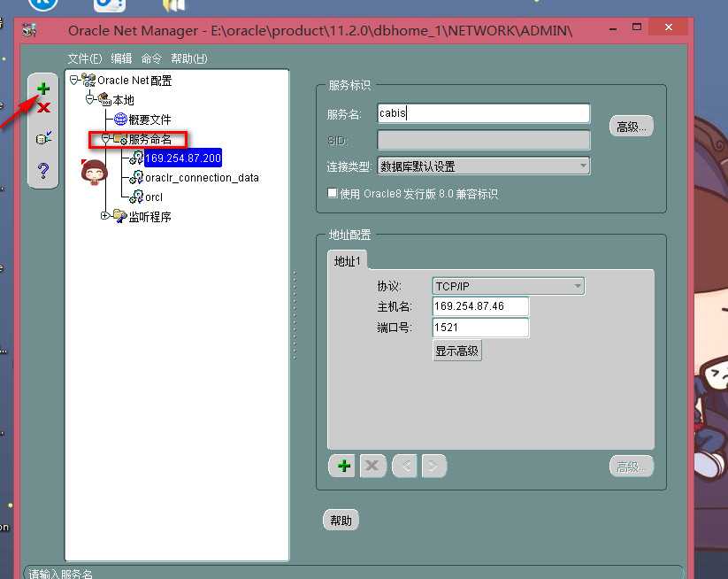Collapse the 服务命名 tree node
Screen dimensions: 728x579
tap(105, 138)
